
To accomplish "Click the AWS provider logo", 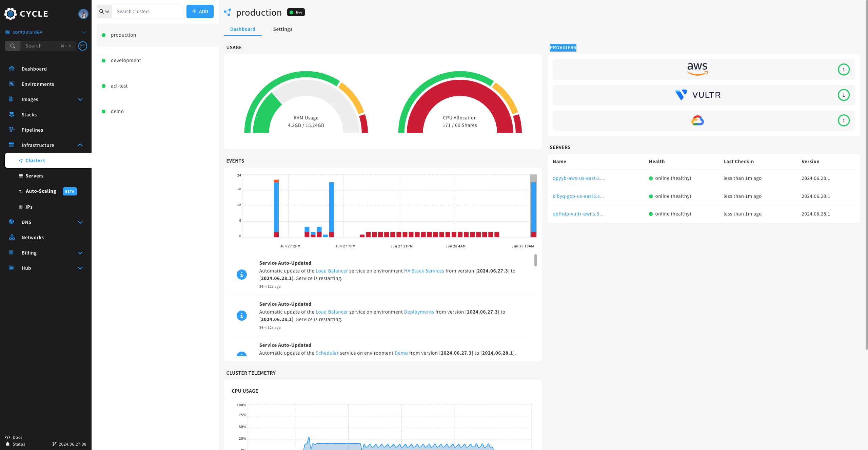I will pyautogui.click(x=697, y=69).
